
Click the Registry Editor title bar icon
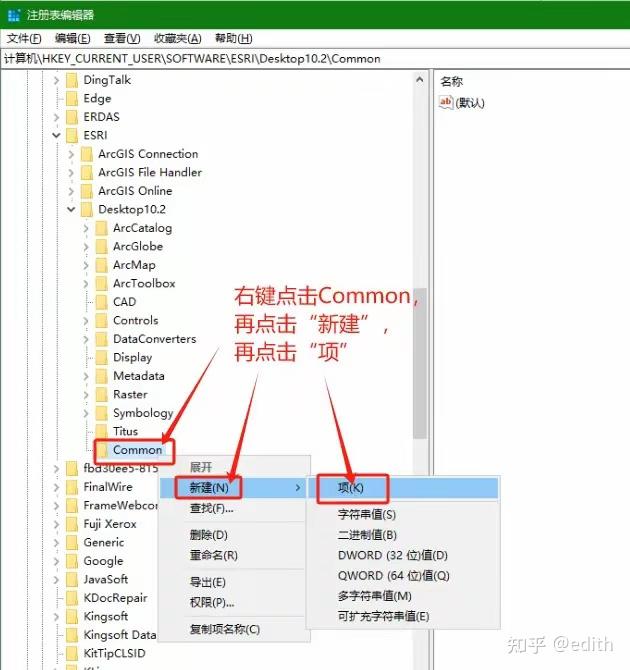pos(14,15)
